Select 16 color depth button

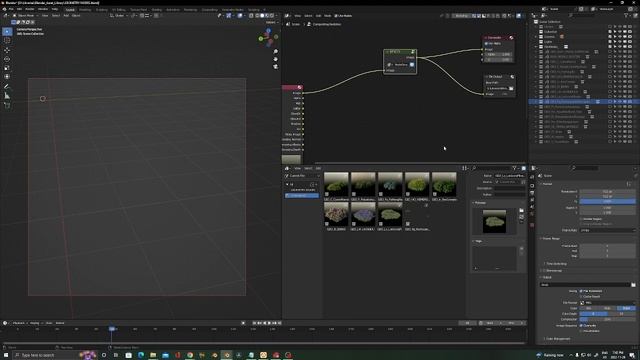click(x=621, y=314)
